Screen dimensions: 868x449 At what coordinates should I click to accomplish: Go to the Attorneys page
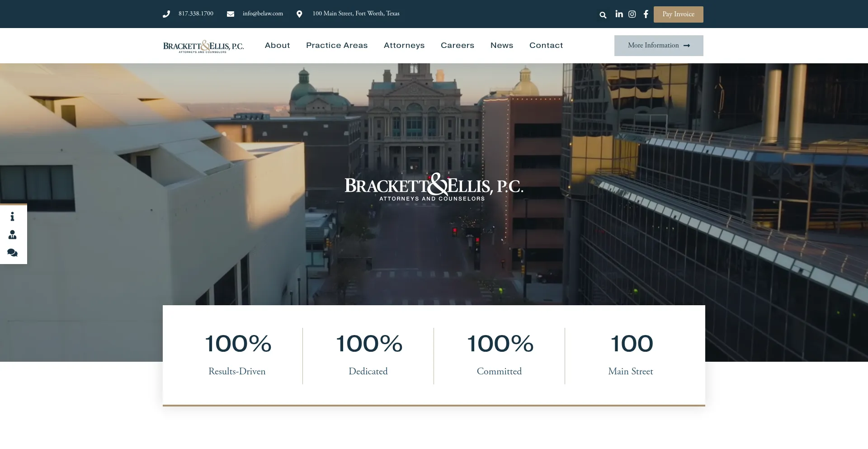click(x=404, y=45)
